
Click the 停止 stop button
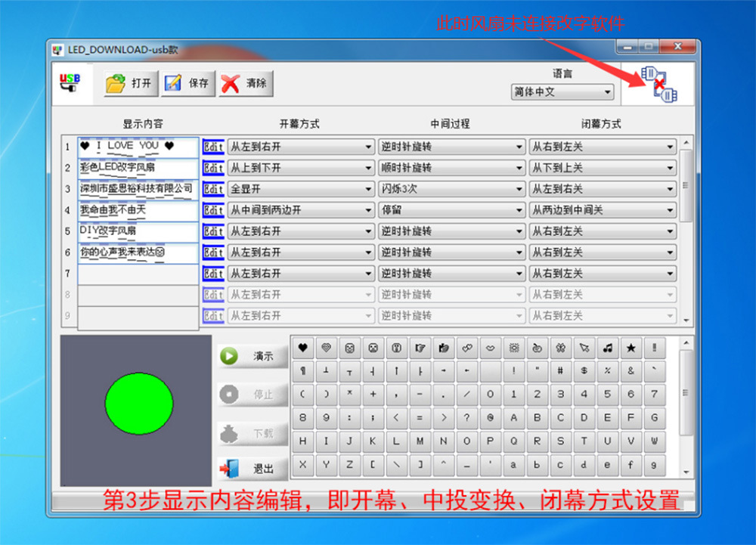pyautogui.click(x=253, y=394)
